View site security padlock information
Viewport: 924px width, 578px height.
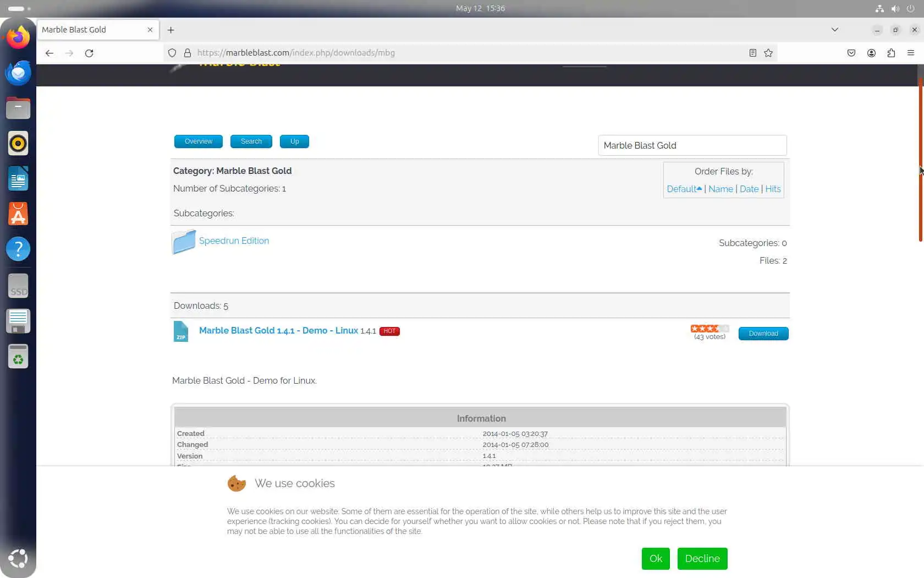[188, 53]
